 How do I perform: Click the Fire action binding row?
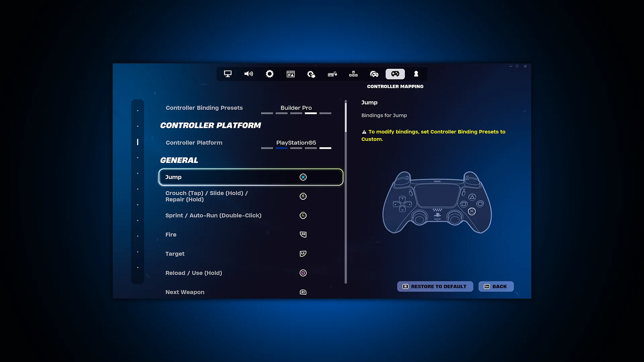pyautogui.click(x=251, y=234)
